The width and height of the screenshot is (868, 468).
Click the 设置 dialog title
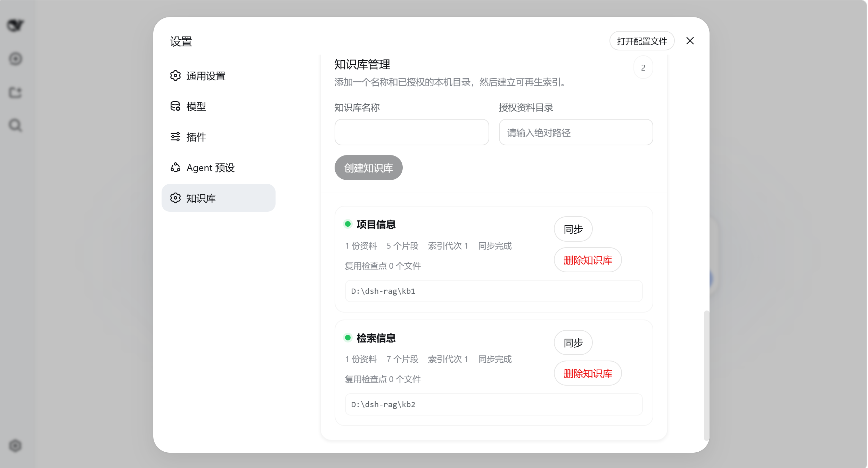tap(181, 41)
